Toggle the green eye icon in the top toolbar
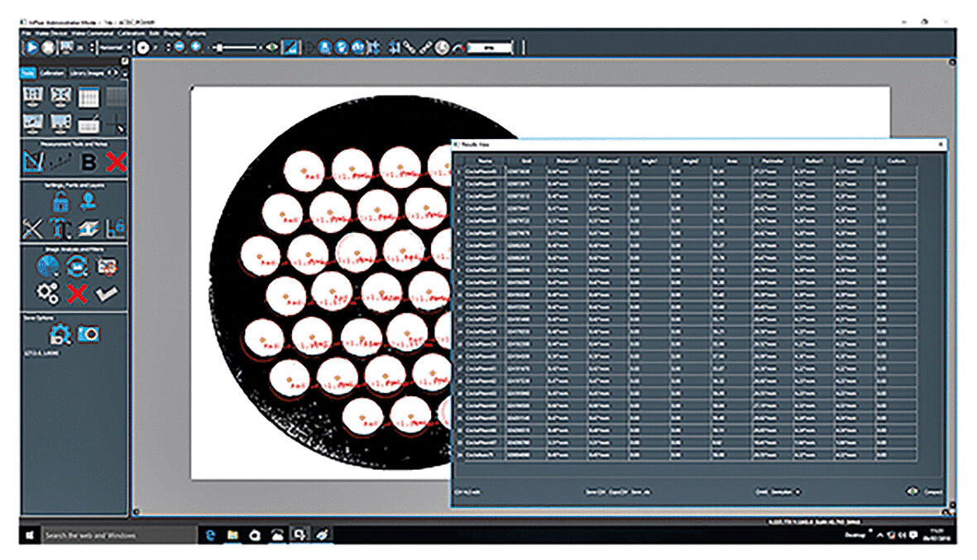The image size is (977, 560). click(x=271, y=47)
